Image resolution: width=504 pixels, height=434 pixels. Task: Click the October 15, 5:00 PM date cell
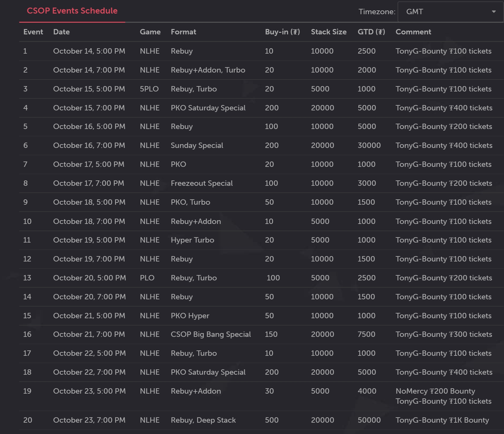click(x=89, y=89)
